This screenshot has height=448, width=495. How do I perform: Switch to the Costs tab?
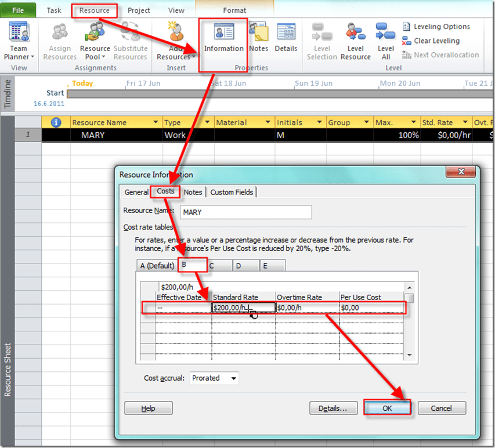pyautogui.click(x=165, y=192)
